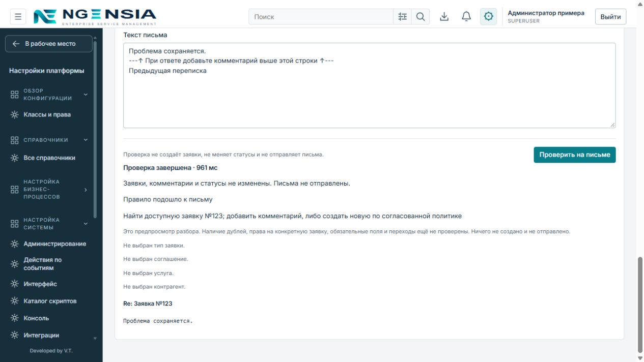Click the settings gear icon in header
The image size is (644, 362).
489,17
